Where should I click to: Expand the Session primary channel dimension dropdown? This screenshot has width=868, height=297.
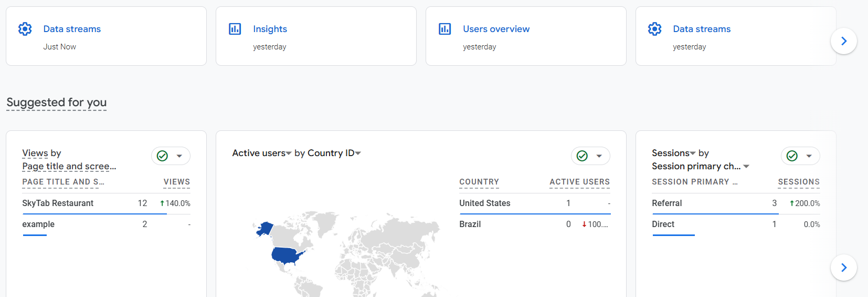coord(746,167)
